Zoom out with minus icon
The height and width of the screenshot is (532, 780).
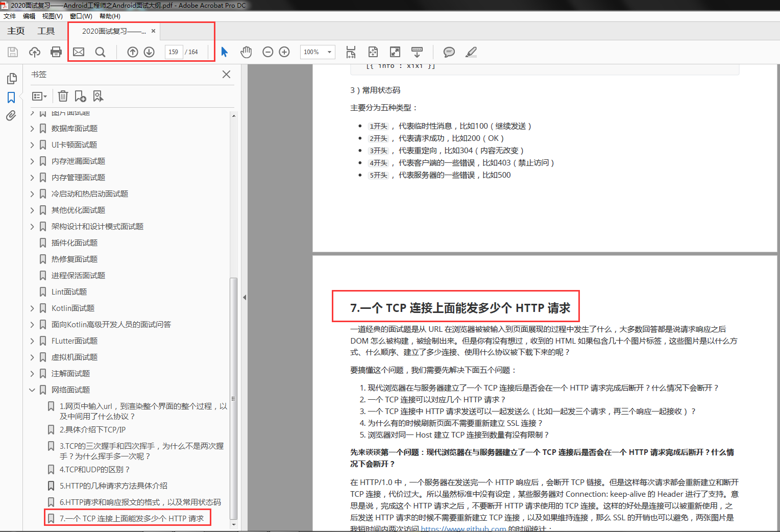tap(268, 52)
